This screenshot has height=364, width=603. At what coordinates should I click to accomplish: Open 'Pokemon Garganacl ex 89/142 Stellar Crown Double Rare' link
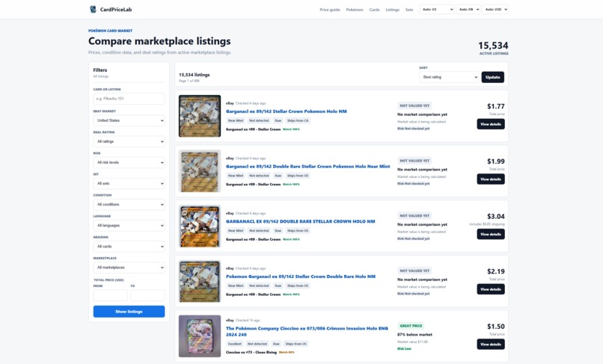click(301, 277)
